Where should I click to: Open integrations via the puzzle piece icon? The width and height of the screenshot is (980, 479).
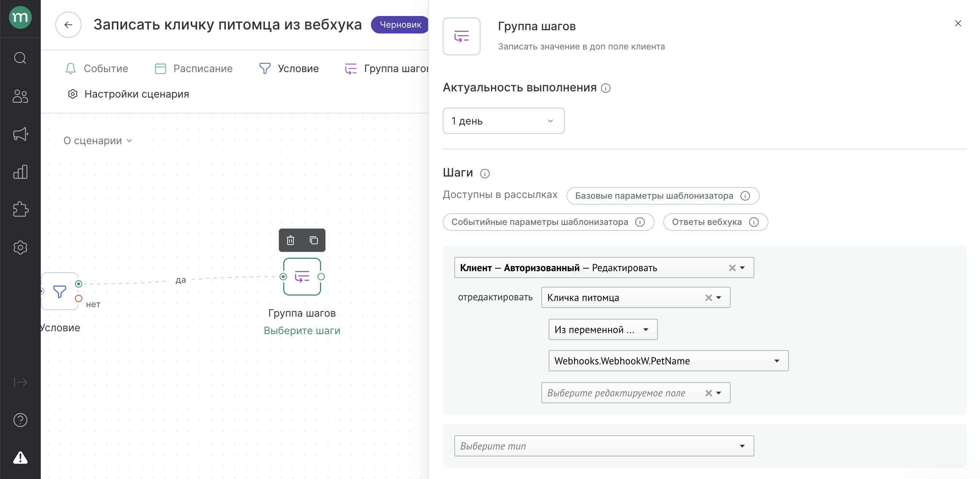click(x=20, y=209)
